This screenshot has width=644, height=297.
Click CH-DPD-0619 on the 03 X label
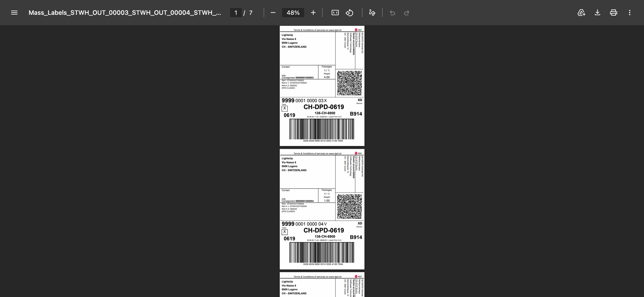click(x=324, y=107)
